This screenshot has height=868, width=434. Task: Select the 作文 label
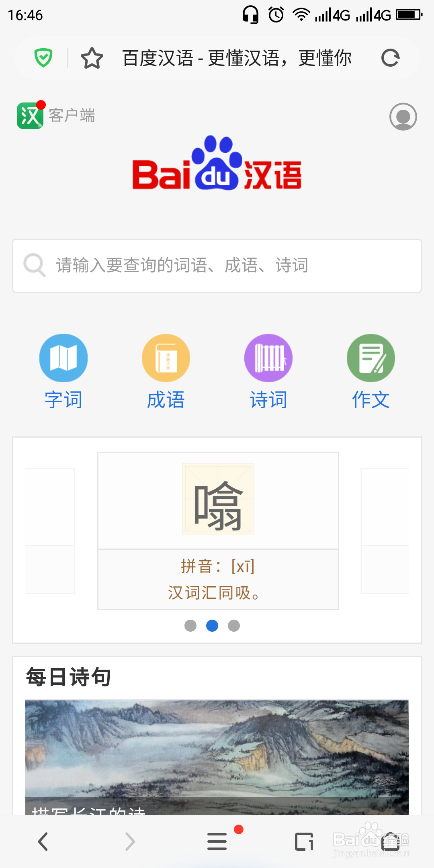pyautogui.click(x=371, y=400)
